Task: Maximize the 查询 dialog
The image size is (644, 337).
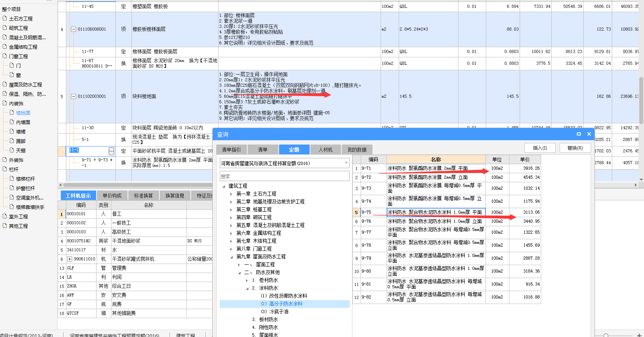Action: click(578, 134)
